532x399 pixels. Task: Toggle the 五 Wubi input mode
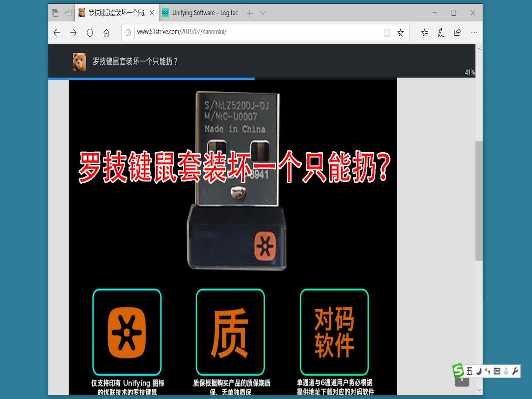point(470,371)
